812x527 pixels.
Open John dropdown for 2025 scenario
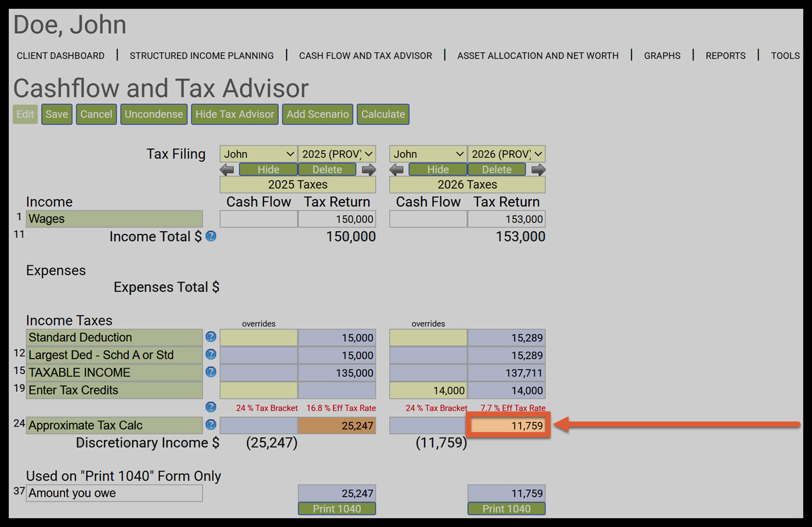pyautogui.click(x=259, y=154)
